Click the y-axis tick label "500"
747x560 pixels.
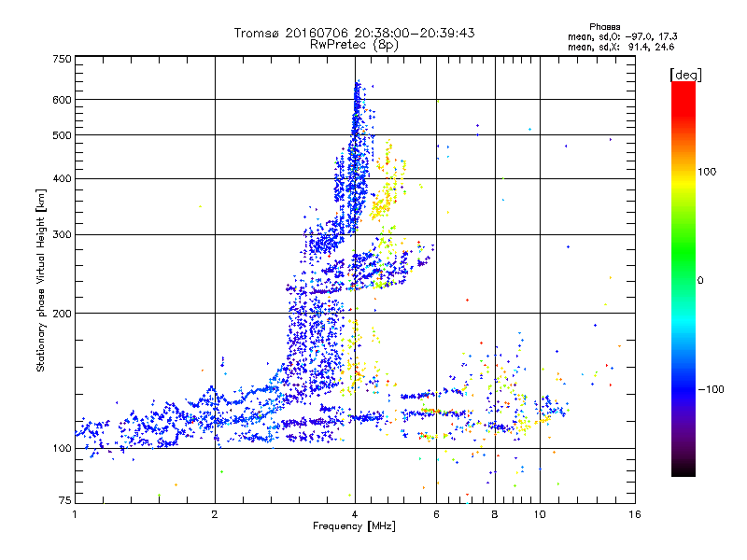click(x=62, y=135)
